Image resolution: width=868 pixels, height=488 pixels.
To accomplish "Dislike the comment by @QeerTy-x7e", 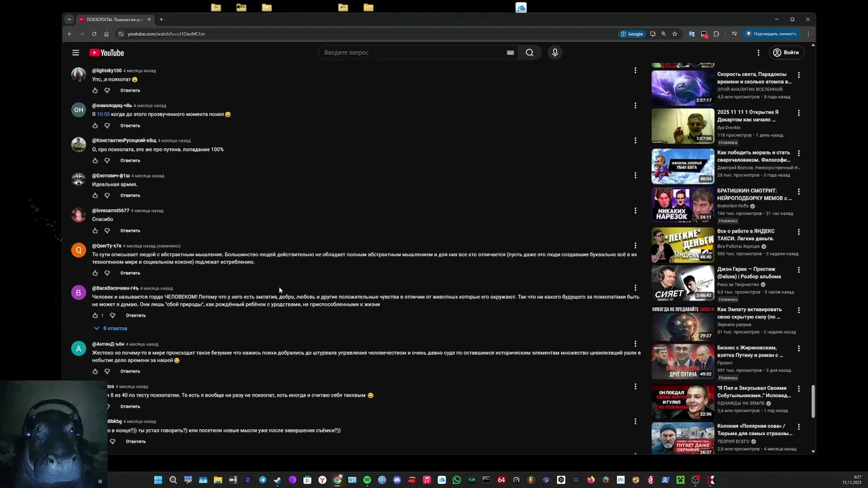I will [x=107, y=273].
